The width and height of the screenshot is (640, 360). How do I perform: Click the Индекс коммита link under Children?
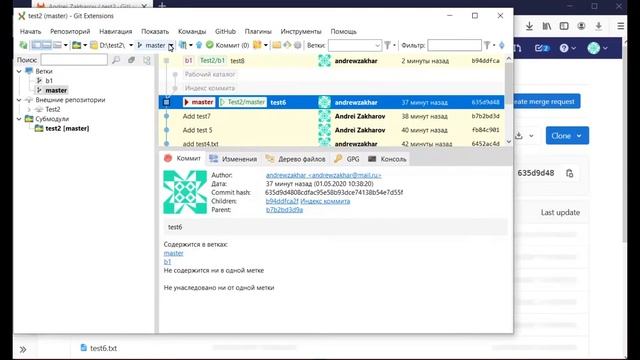point(325,201)
